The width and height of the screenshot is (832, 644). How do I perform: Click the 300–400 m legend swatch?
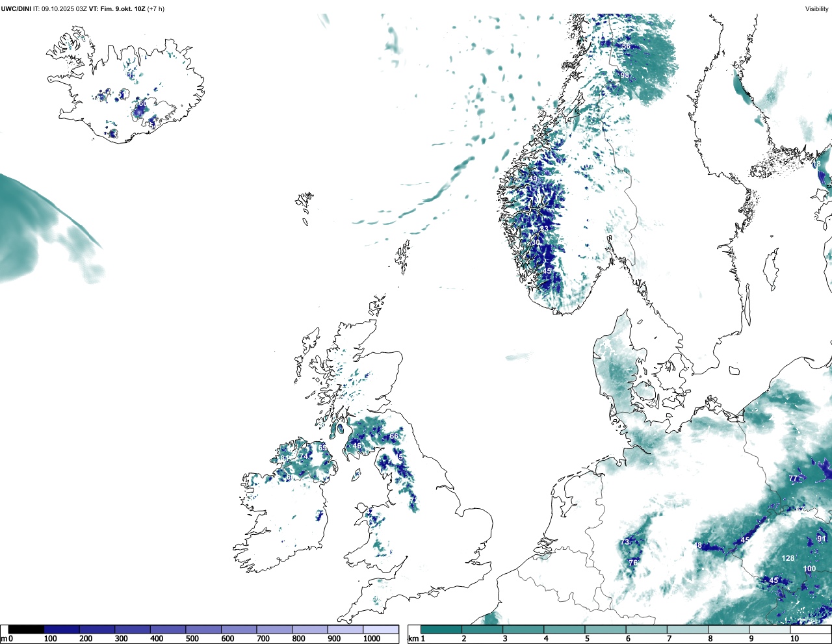click(x=133, y=629)
